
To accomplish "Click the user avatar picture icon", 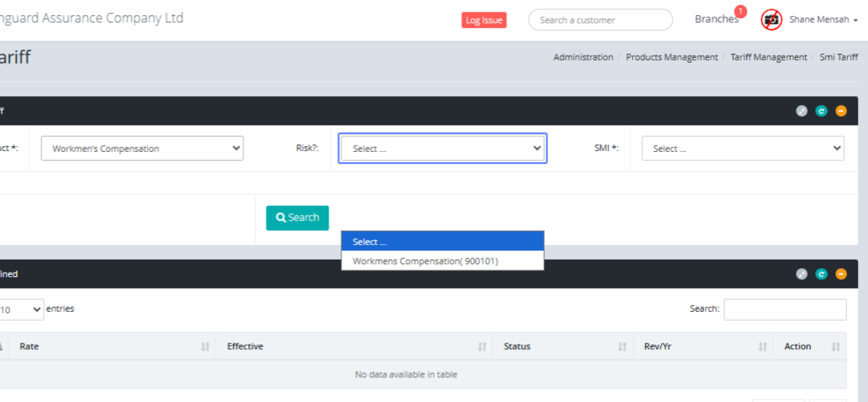I will pos(772,20).
